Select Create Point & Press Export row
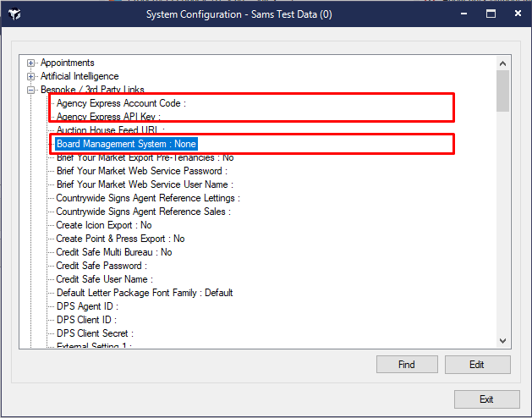The image size is (532, 418). point(120,239)
